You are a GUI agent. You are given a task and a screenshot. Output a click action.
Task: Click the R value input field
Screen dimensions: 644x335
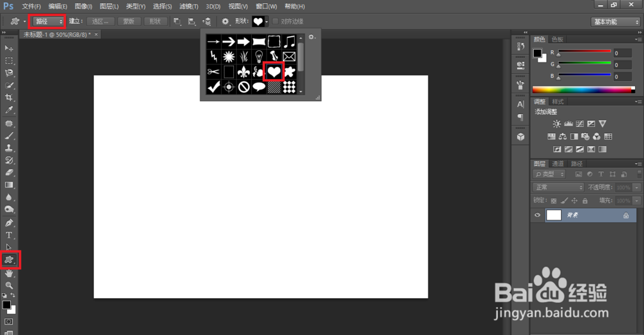tap(622, 53)
